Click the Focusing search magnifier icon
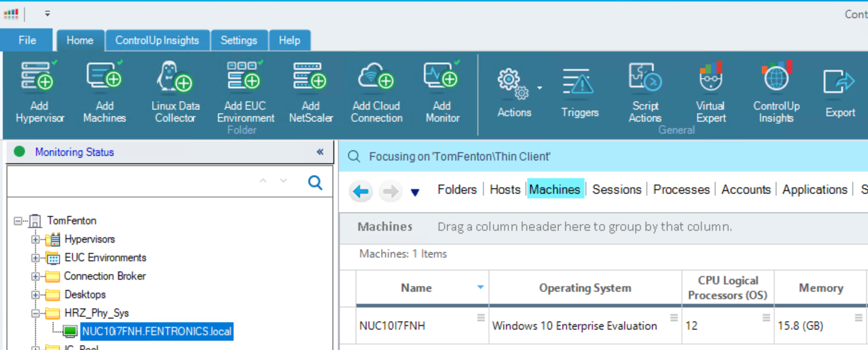Viewport: 868px width, 350px height. [x=354, y=157]
